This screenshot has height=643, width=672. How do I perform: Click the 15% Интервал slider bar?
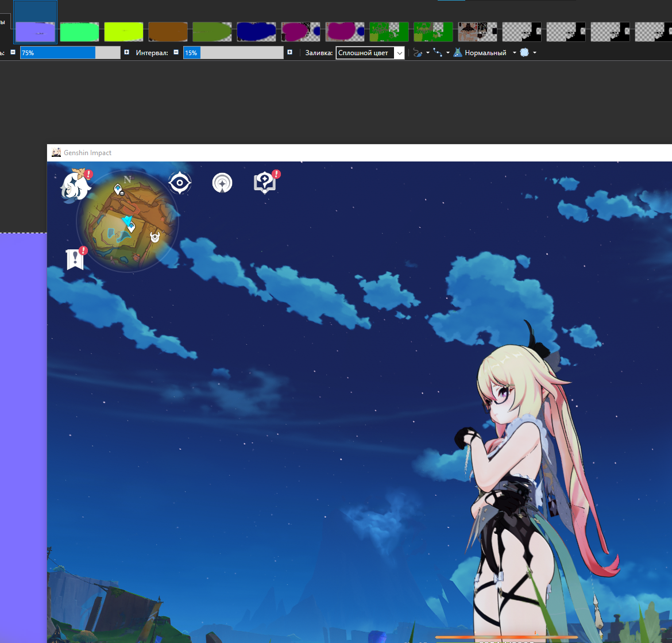coord(233,53)
